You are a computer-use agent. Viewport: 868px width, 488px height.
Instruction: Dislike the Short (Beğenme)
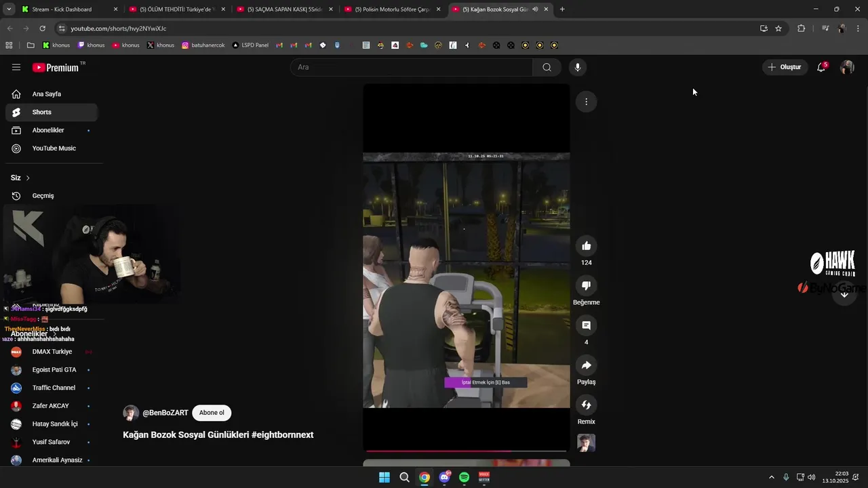587,286
